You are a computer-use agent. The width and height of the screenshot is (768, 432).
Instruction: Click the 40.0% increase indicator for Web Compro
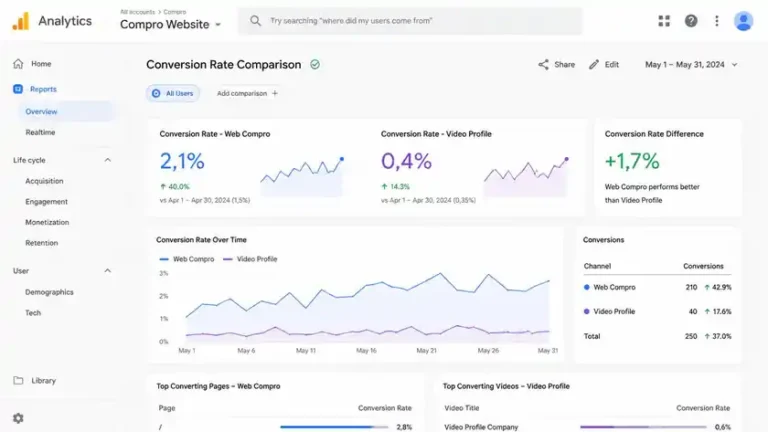pos(175,187)
